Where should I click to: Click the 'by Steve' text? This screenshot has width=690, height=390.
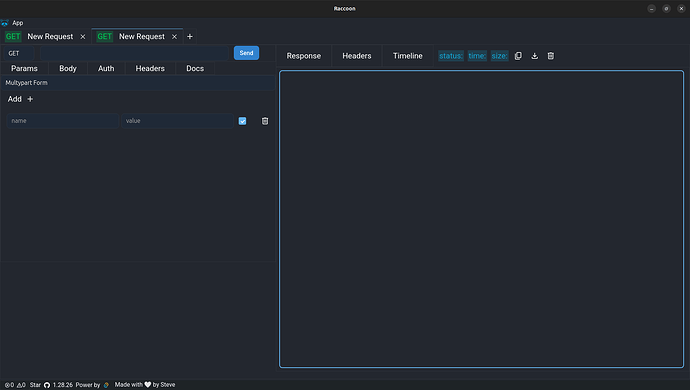(x=164, y=385)
